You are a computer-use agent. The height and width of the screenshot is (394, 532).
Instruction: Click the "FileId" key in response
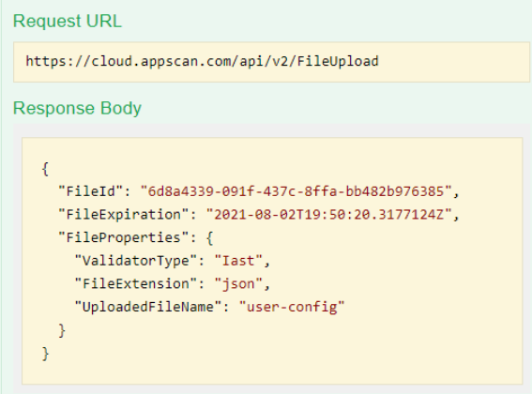click(x=90, y=191)
